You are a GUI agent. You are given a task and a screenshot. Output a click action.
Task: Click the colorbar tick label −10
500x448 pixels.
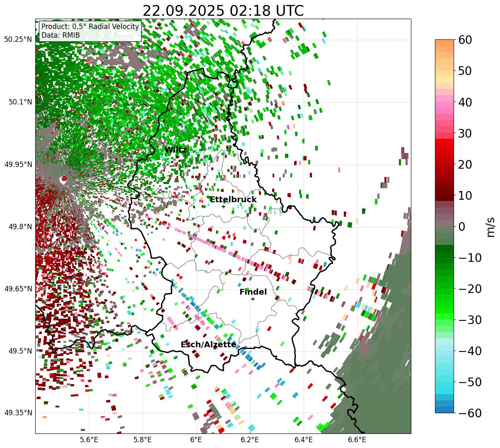[x=470, y=258]
